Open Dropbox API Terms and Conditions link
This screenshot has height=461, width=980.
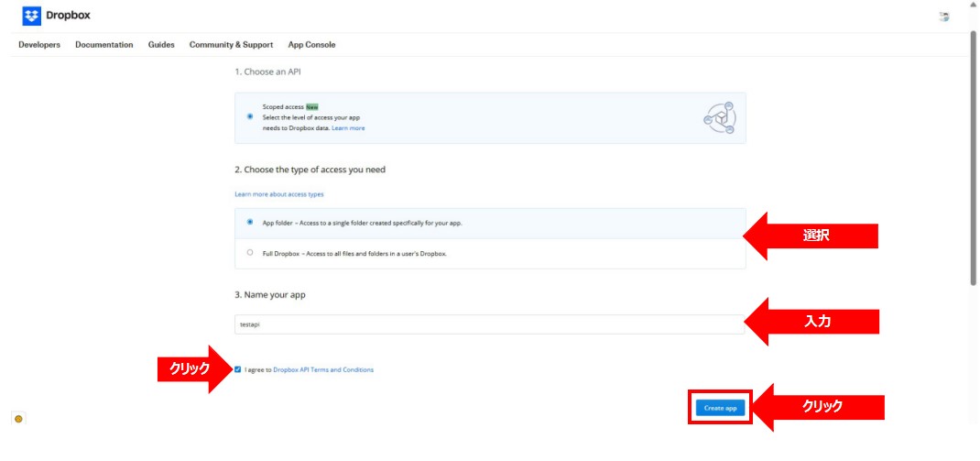pos(323,369)
